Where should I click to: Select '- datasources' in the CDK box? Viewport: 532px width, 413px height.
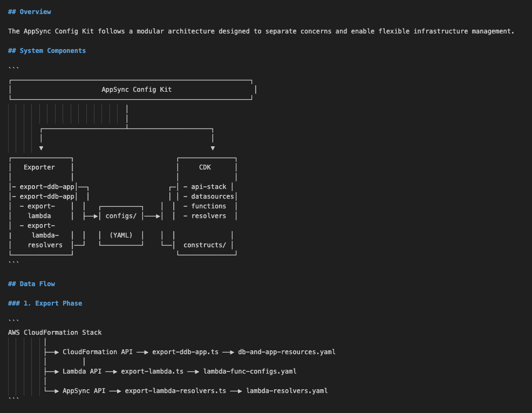209,197
